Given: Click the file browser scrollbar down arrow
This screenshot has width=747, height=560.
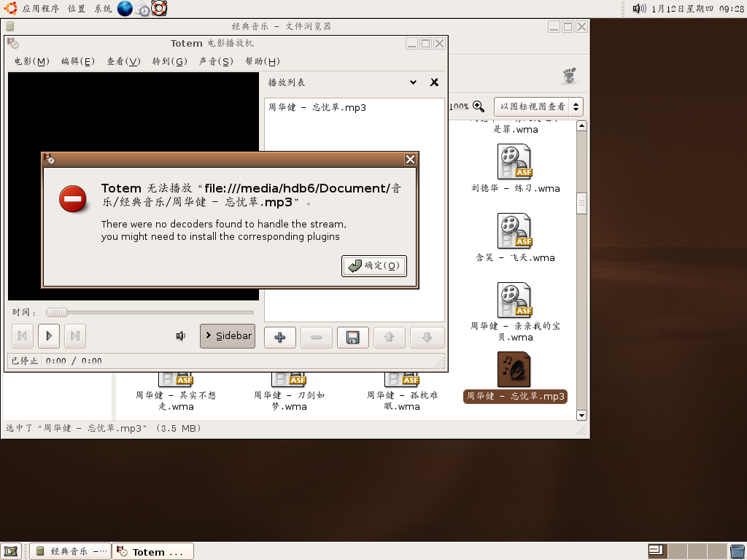Looking at the screenshot, I should click(581, 415).
